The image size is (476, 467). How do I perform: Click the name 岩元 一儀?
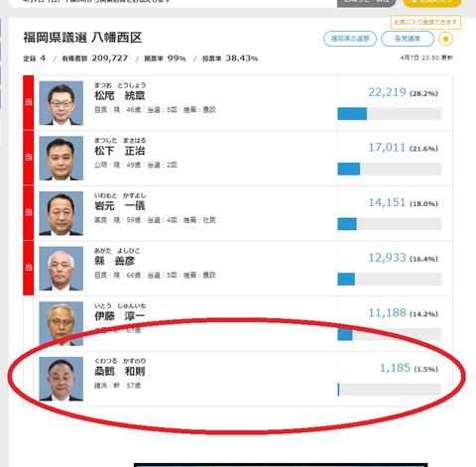[120, 206]
